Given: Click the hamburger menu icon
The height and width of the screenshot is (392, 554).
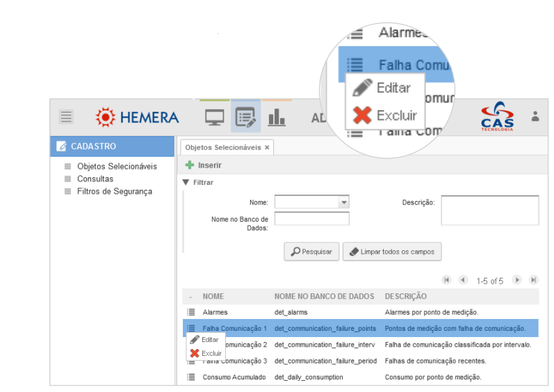Looking at the screenshot, I should [66, 117].
